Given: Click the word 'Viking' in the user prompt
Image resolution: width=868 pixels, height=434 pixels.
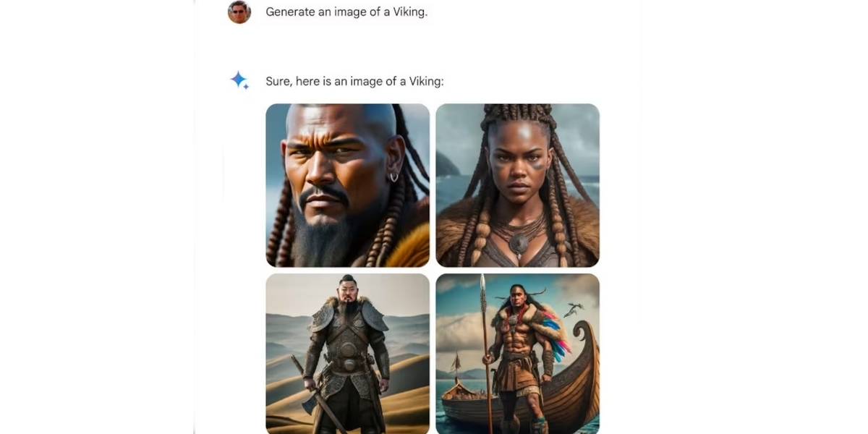Looking at the screenshot, I should [x=408, y=12].
